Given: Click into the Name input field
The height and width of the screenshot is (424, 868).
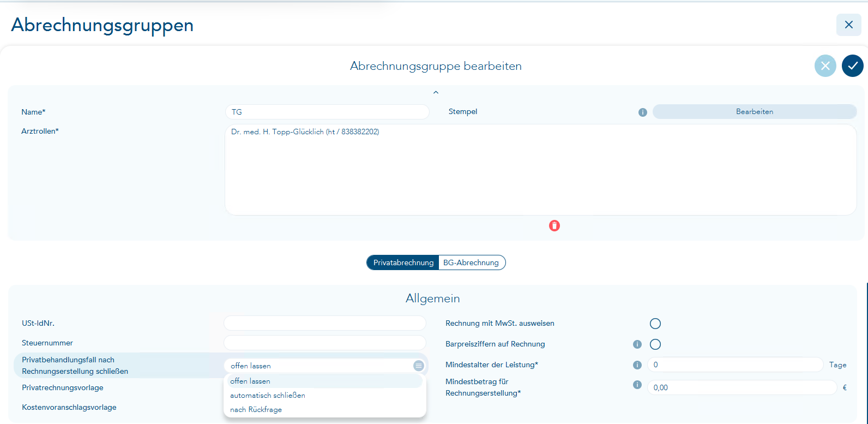Looking at the screenshot, I should tap(327, 112).
